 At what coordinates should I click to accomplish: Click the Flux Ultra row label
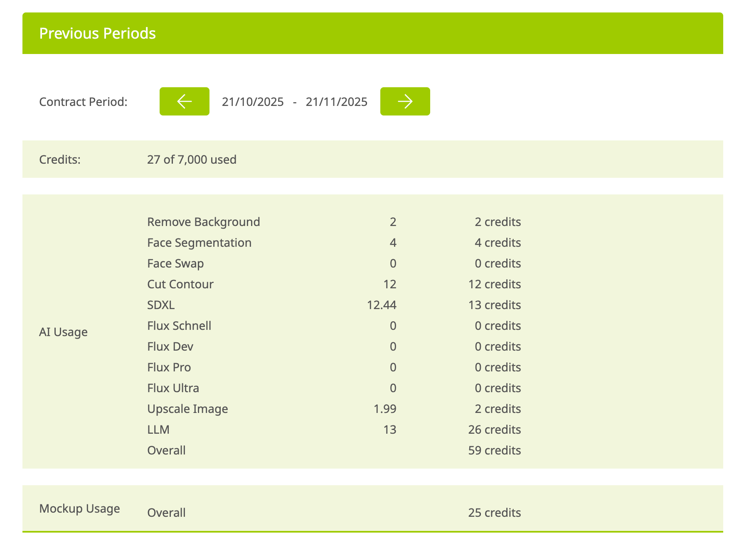173,388
